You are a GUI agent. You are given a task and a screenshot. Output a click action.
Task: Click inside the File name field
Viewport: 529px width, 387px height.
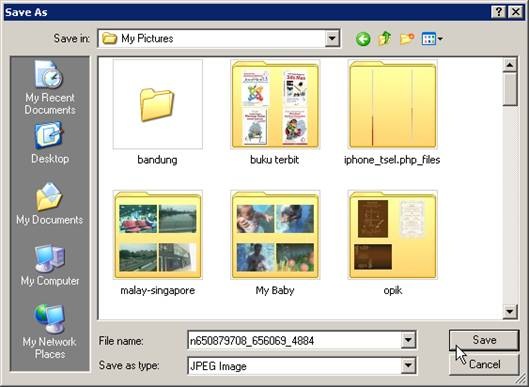[x=295, y=340]
